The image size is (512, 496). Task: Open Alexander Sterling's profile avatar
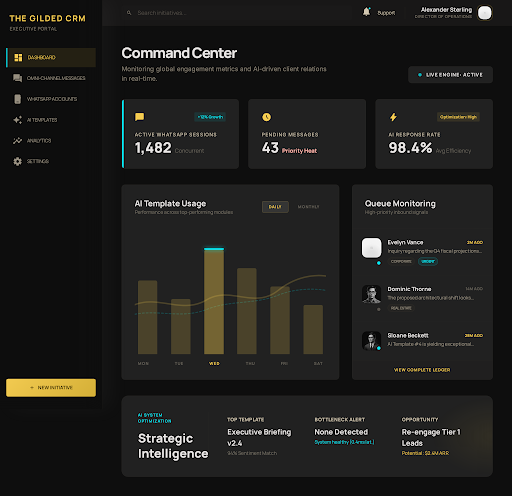click(x=485, y=13)
